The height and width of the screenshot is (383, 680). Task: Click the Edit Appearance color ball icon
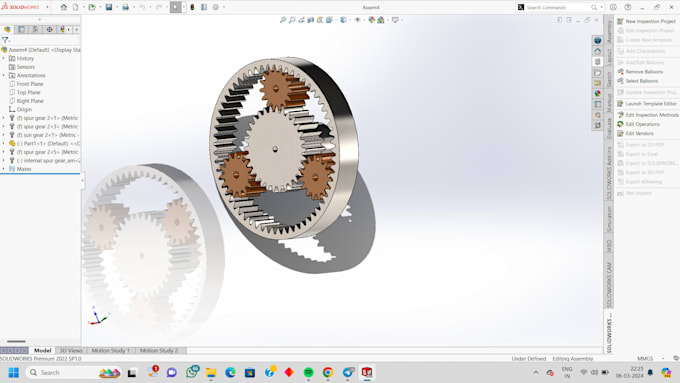click(x=371, y=20)
